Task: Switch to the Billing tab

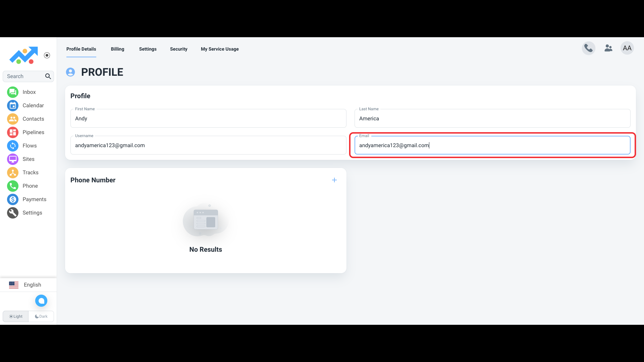Action: coord(117,49)
